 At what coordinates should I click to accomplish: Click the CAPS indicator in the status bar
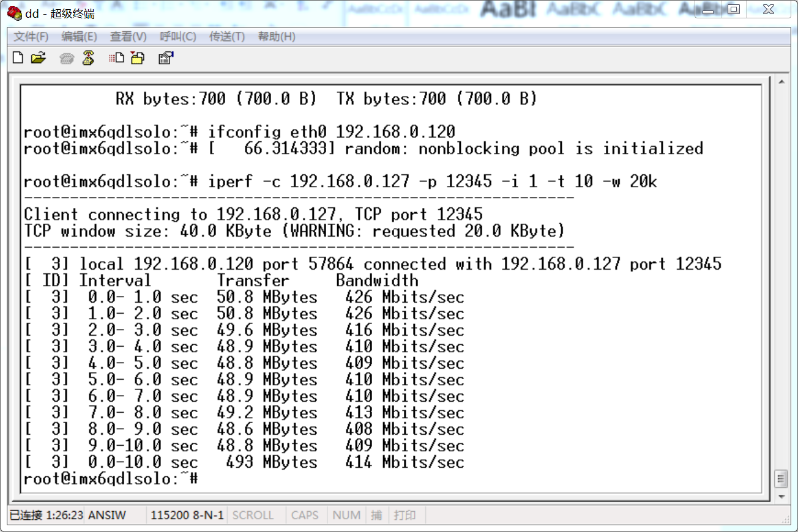click(305, 515)
